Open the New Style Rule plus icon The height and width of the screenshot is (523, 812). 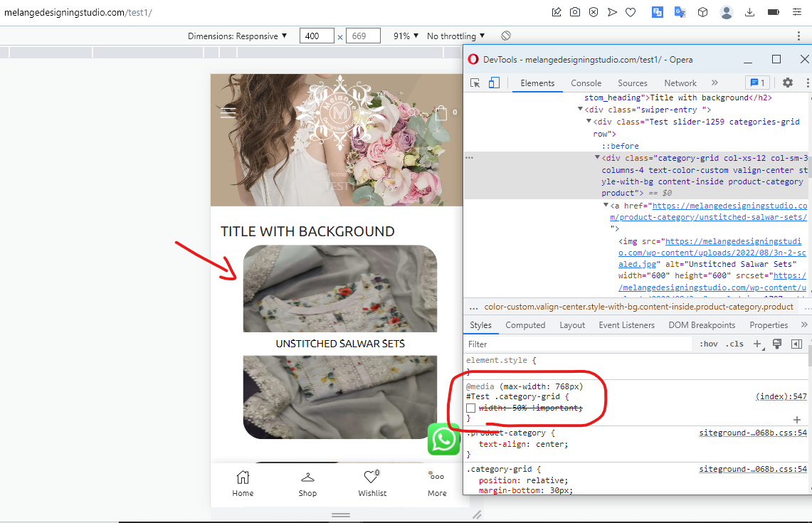tap(758, 344)
